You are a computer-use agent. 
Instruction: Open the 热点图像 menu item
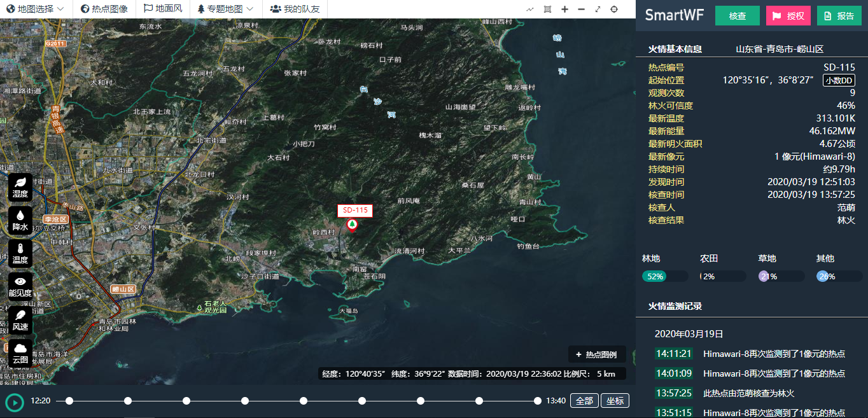coord(104,9)
